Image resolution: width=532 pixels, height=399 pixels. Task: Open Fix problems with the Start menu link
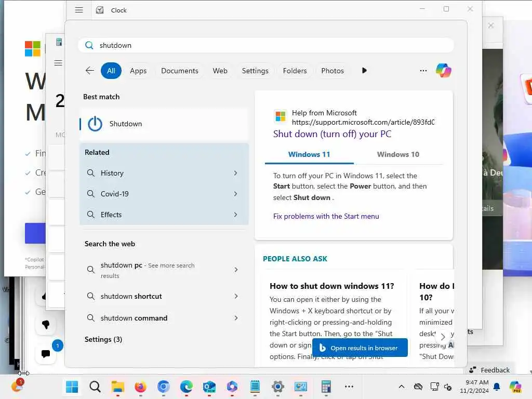pos(326,217)
